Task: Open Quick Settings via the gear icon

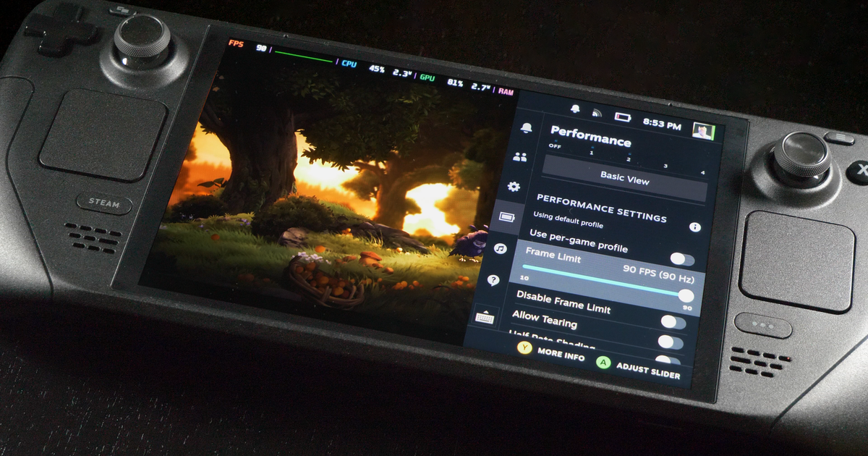Action: (514, 186)
